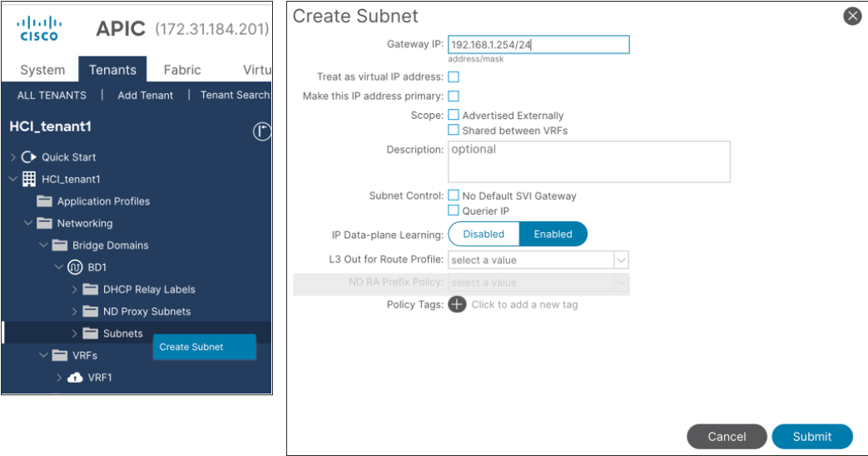The image size is (868, 456).
Task: Click the Subnets folder icon
Action: point(90,333)
